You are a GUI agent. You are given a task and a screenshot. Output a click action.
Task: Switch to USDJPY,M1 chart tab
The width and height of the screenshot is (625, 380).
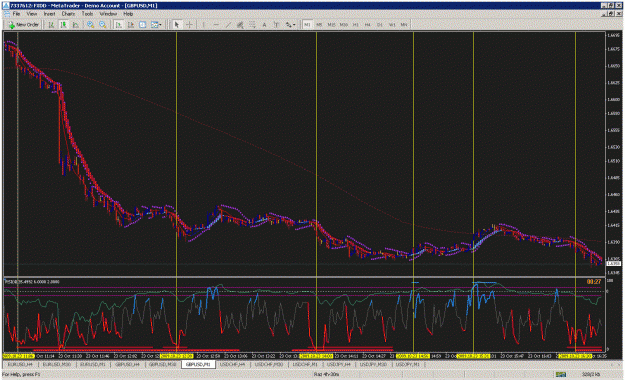[x=408, y=364]
